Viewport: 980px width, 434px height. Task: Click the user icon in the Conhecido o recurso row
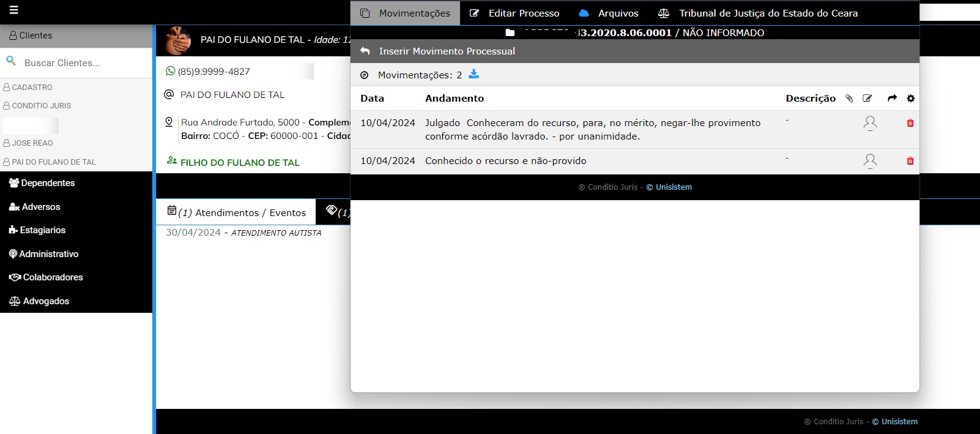click(x=870, y=161)
